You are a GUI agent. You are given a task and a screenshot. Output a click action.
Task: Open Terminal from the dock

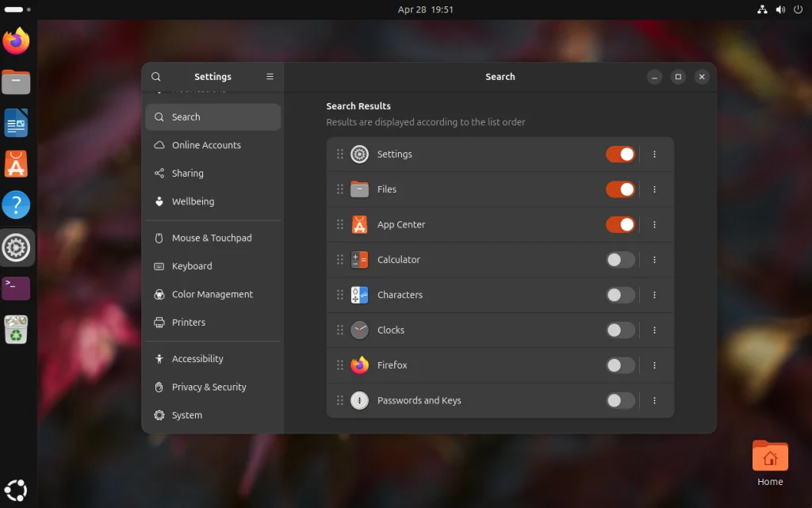pyautogui.click(x=16, y=288)
